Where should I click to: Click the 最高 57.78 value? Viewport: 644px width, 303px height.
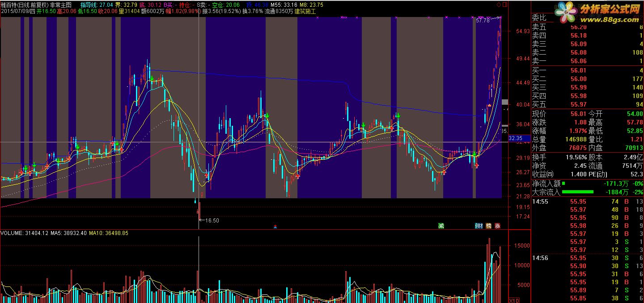(634, 122)
